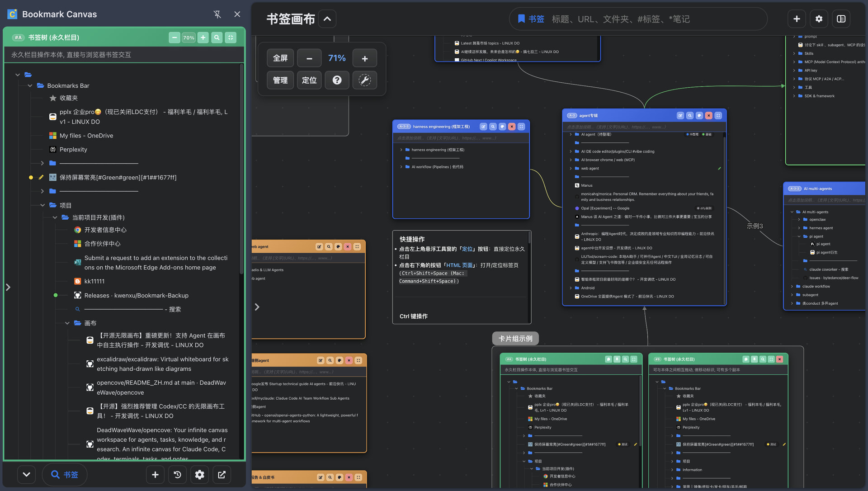Viewport: 868px width, 491px height.
Task: Unpin the Bookmark Canvas side panel
Action: coord(217,14)
